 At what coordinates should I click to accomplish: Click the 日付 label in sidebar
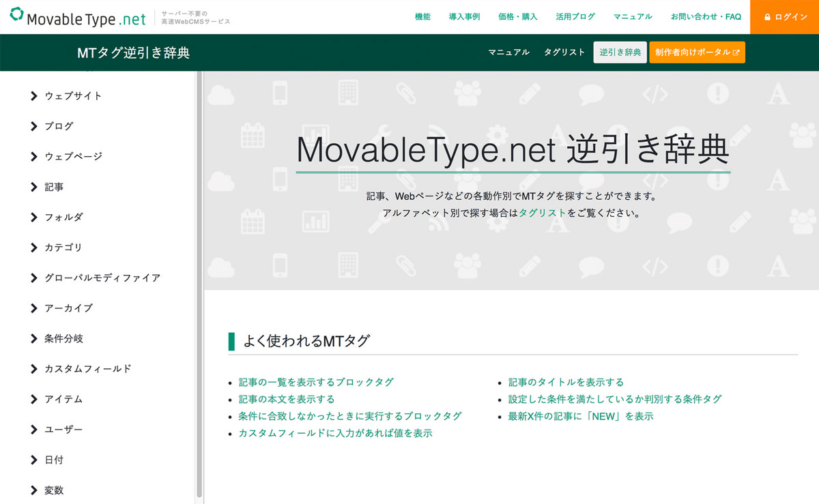54,460
